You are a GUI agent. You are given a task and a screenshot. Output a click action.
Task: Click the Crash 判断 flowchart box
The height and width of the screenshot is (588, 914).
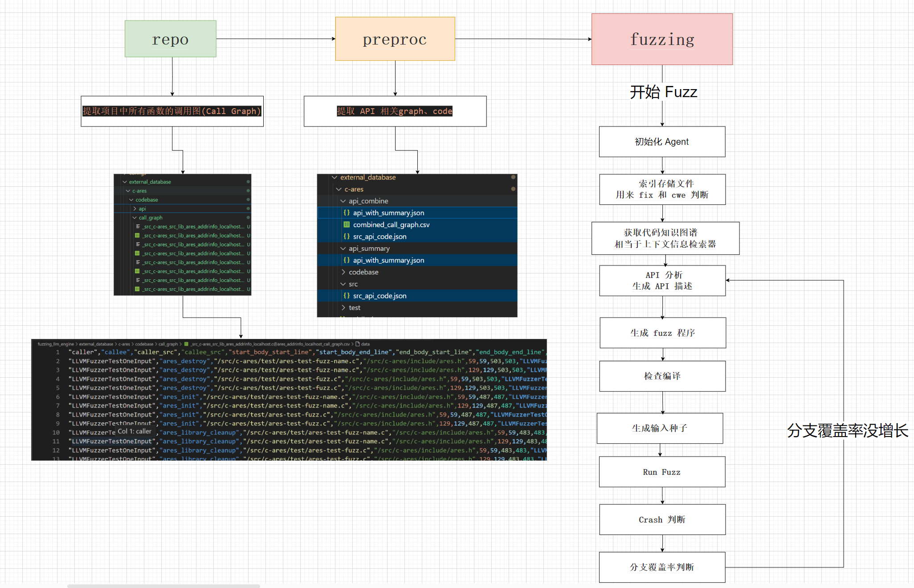click(x=662, y=519)
